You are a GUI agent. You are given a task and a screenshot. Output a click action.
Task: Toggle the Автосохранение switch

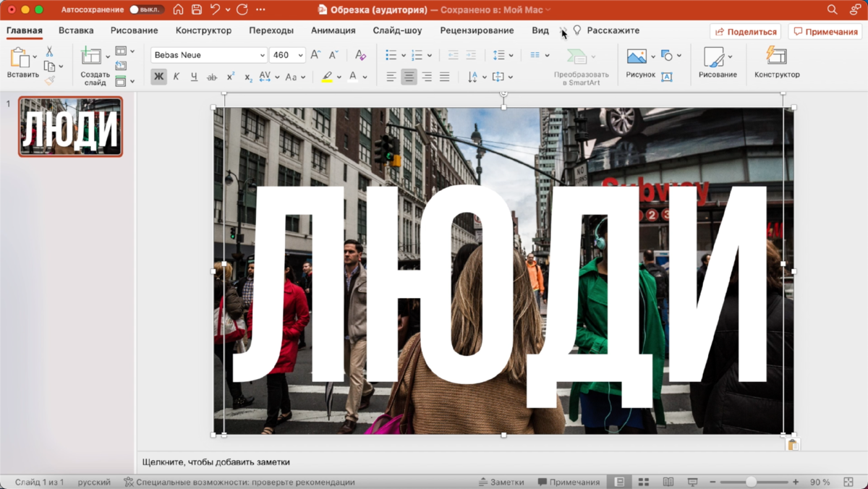coord(145,10)
